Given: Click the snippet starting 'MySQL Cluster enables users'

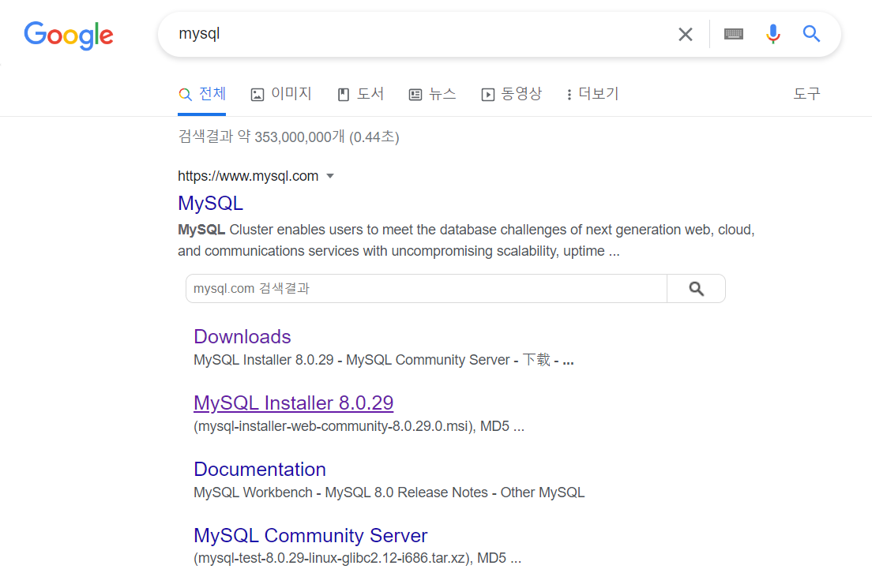Looking at the screenshot, I should coord(466,241).
